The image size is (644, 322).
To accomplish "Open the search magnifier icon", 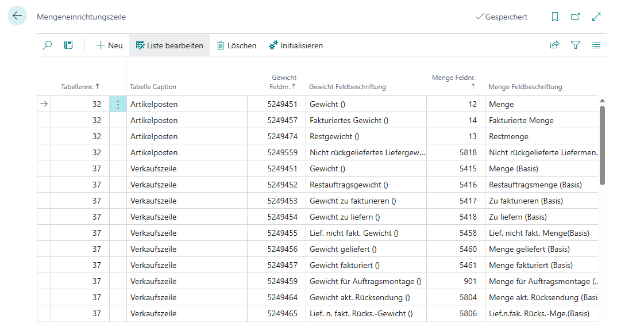I will (x=47, y=45).
